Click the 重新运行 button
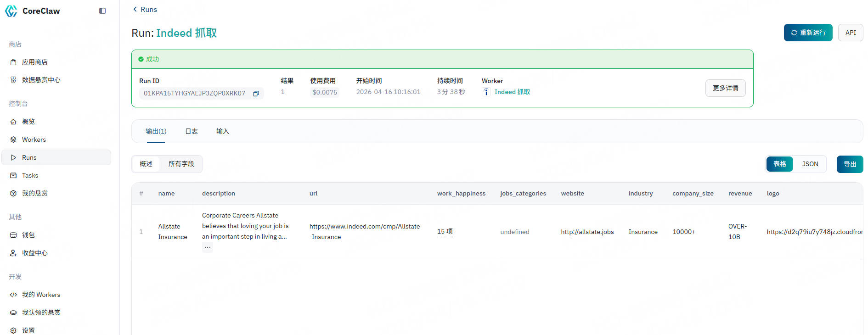Image resolution: width=868 pixels, height=335 pixels. (x=808, y=33)
